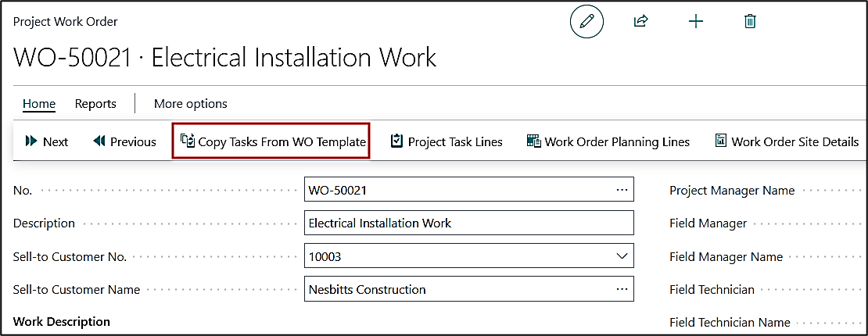Click the plus icon to create new
Image resolution: width=868 pixels, height=336 pixels.
tap(695, 22)
